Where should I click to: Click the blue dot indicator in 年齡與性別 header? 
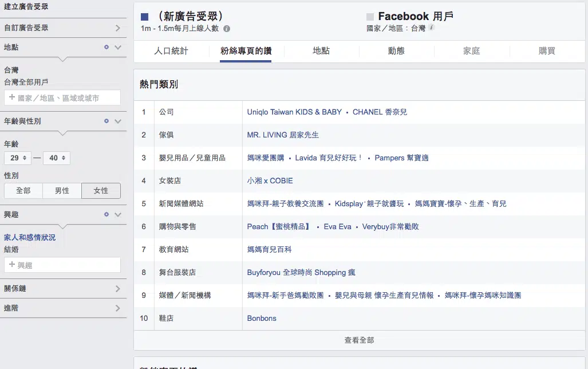[x=106, y=121]
